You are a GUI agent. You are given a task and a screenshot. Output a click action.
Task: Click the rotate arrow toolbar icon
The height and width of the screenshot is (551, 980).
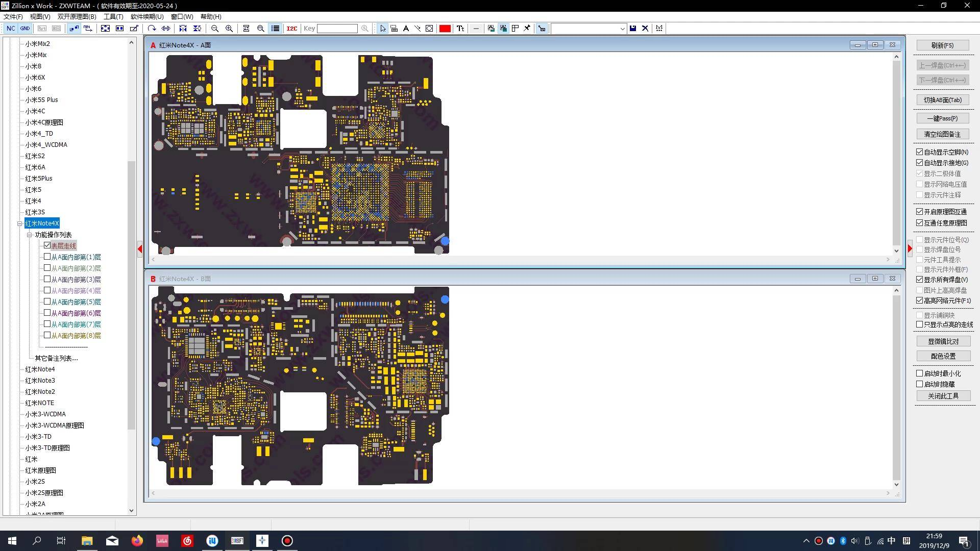(x=152, y=29)
